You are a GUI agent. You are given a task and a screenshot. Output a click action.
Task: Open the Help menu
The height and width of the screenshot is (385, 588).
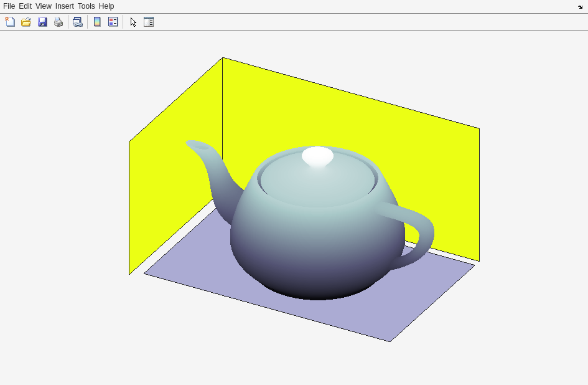[106, 6]
